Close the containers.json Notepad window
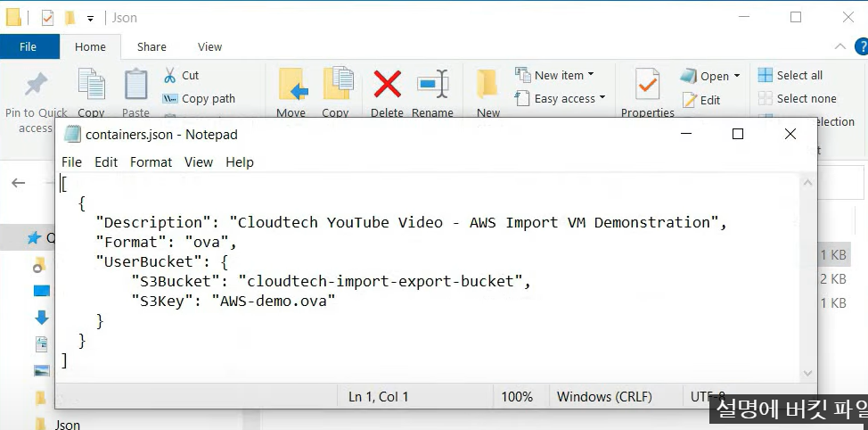The image size is (868, 430). click(x=790, y=134)
